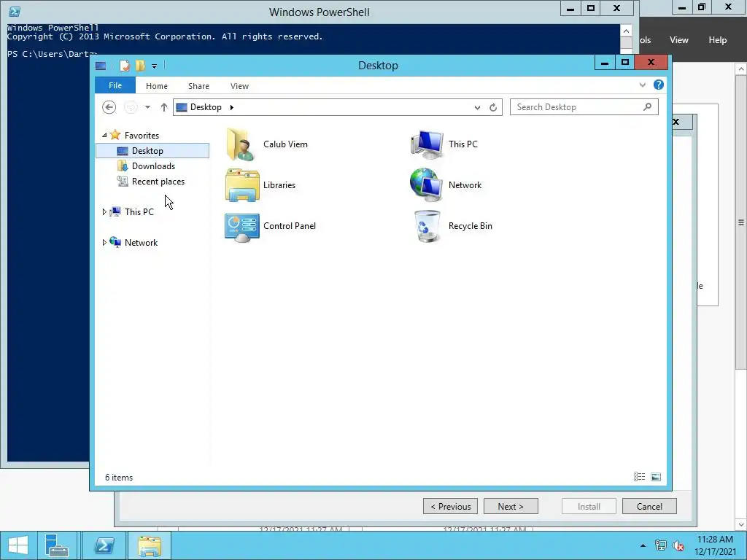Screen dimensions: 747x560
Task: Open the recent locations dropdown arrow
Action: tap(147, 107)
